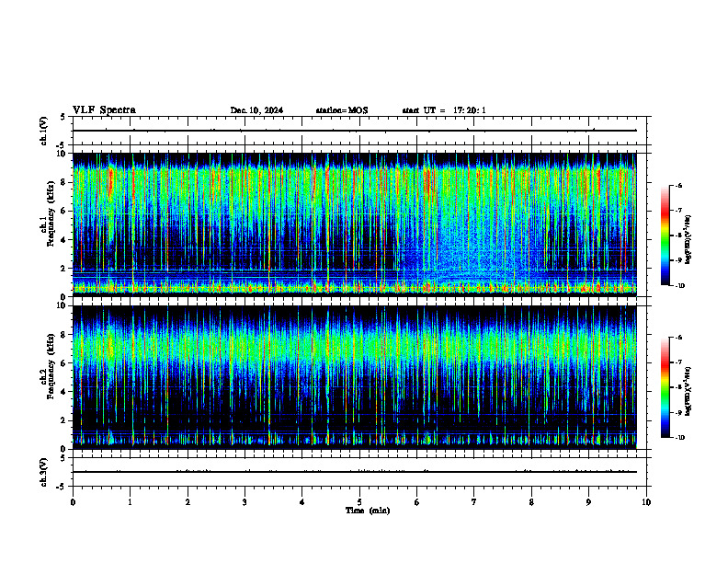Click the ch.2 spectrogram color bar
The width and height of the screenshot is (728, 563).
665,387
